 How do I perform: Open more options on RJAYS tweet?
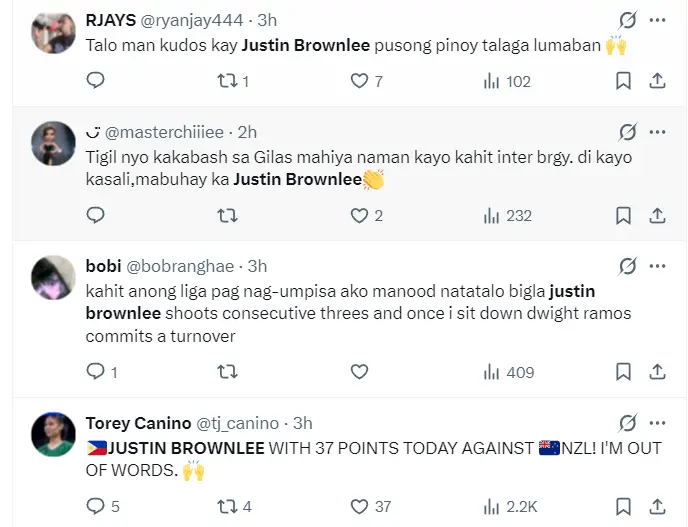(657, 20)
